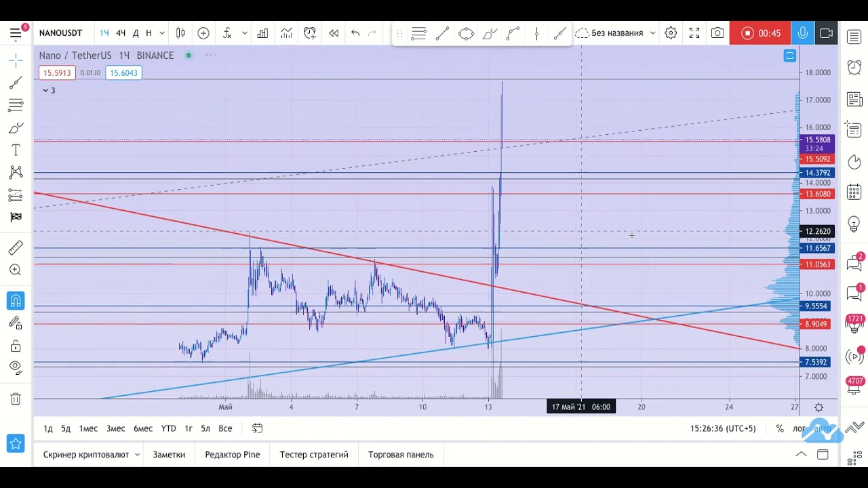Open "Скринер криптовалют" dropdown
Image resolution: width=868 pixels, height=488 pixels.
pos(92,455)
